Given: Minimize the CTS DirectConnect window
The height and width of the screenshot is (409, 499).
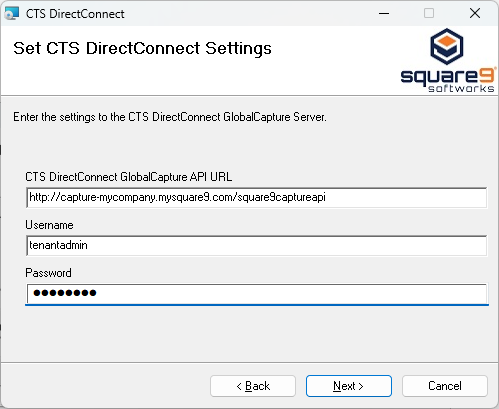Looking at the screenshot, I should pyautogui.click(x=384, y=14).
